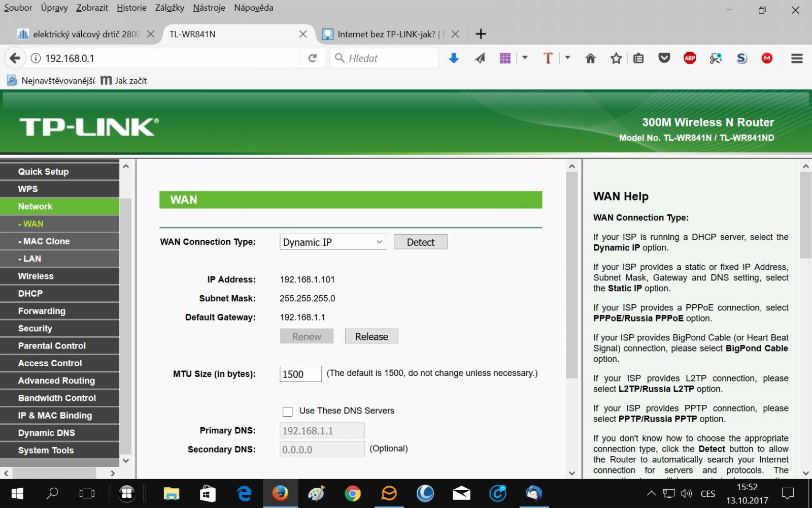Viewport: 812px width, 508px height.
Task: Open the WAN Connection Type dropdown
Action: tap(333, 242)
